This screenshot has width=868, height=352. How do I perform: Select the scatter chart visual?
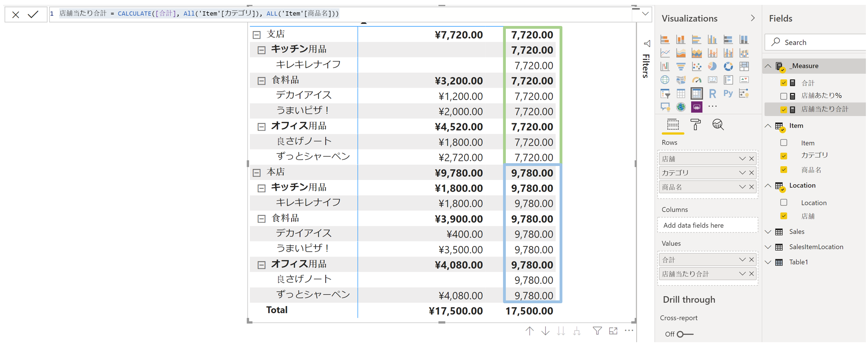point(696,66)
